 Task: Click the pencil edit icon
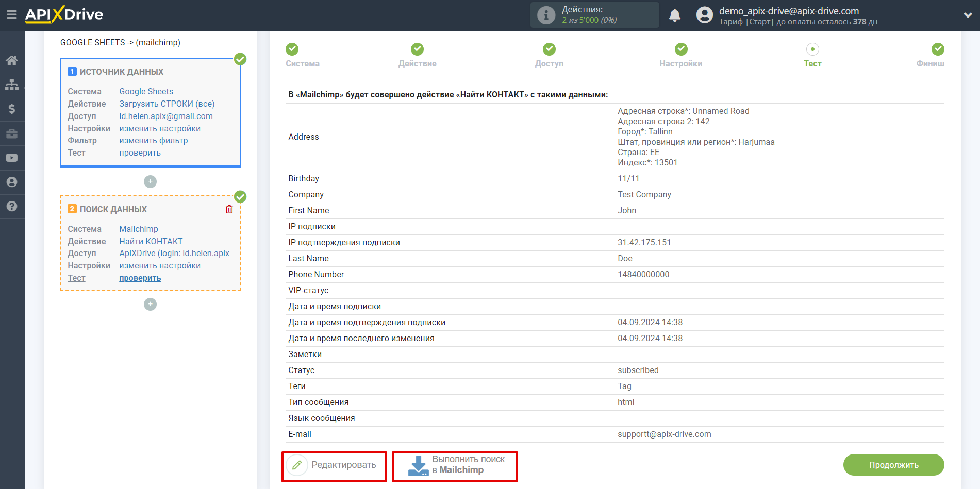coord(297,465)
